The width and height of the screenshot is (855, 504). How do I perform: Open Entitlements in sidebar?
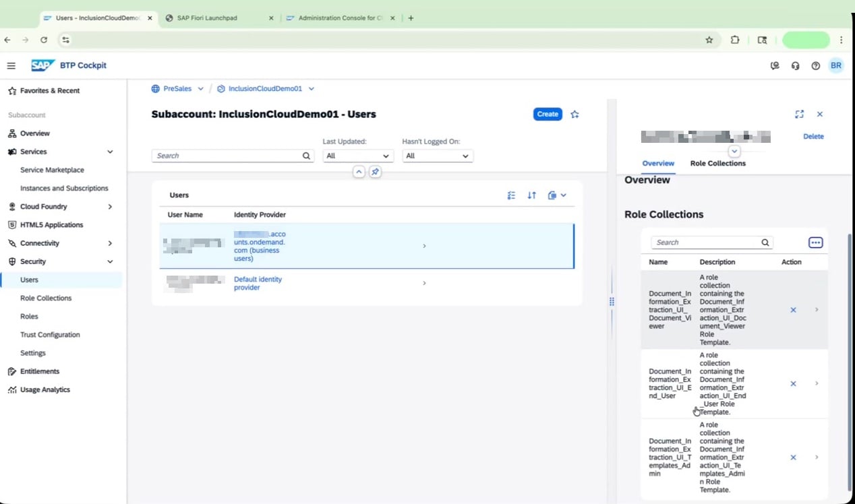40,371
